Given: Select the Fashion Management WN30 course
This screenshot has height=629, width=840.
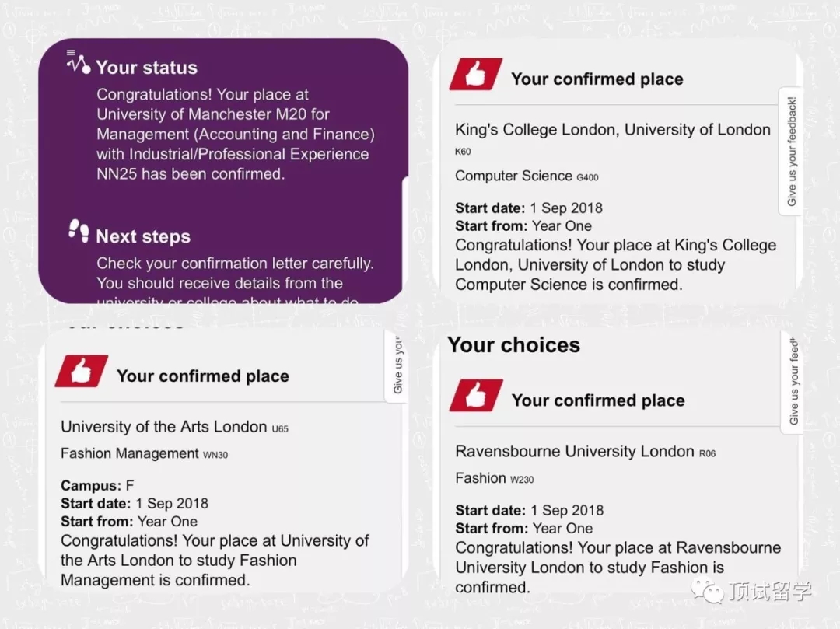Looking at the screenshot, I should (144, 453).
